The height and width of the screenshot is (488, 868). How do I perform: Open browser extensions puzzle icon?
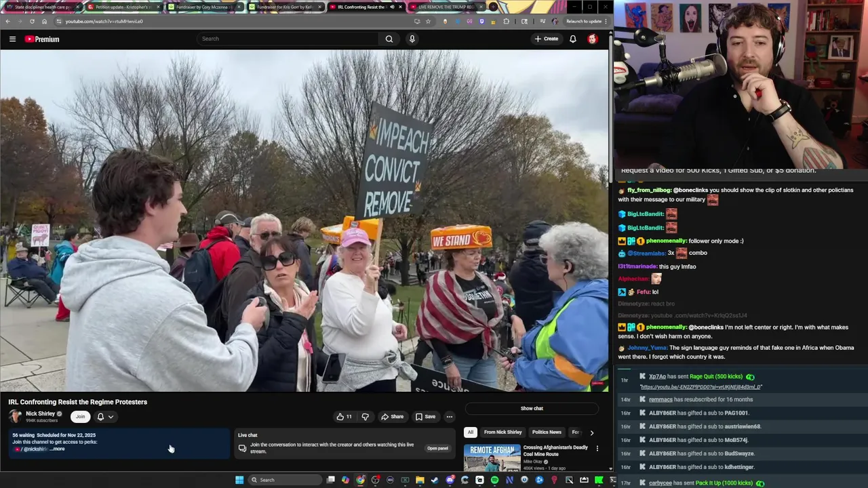(506, 21)
